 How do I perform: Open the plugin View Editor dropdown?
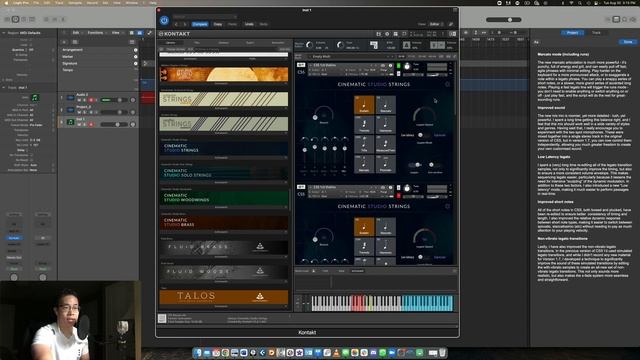[x=436, y=24]
